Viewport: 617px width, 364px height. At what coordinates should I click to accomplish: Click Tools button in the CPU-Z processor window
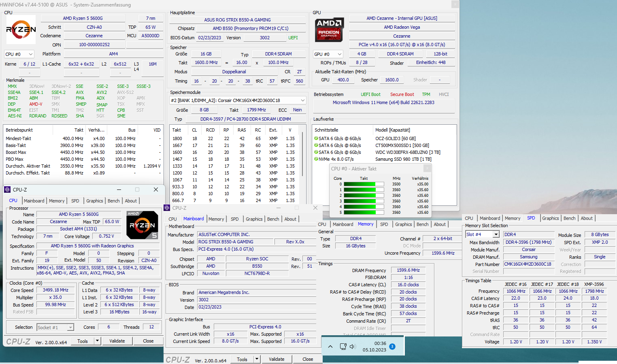click(83, 341)
